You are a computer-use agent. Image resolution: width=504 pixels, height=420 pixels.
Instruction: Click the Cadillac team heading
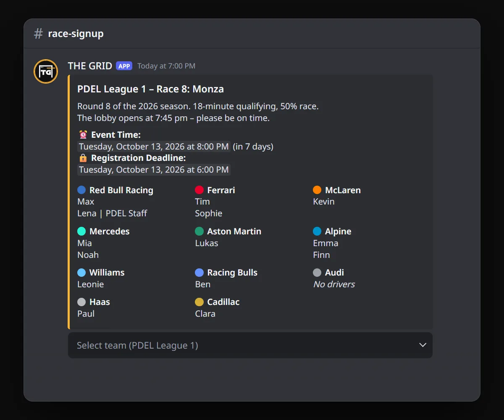(x=223, y=302)
